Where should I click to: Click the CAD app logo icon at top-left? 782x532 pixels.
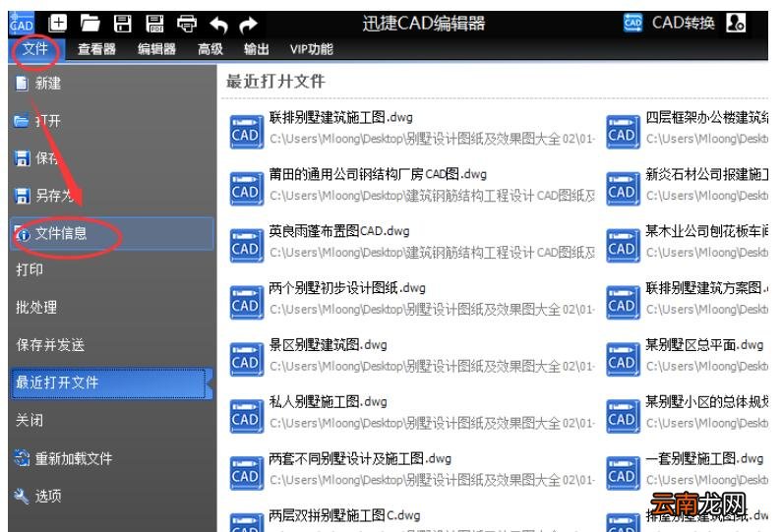22,24
